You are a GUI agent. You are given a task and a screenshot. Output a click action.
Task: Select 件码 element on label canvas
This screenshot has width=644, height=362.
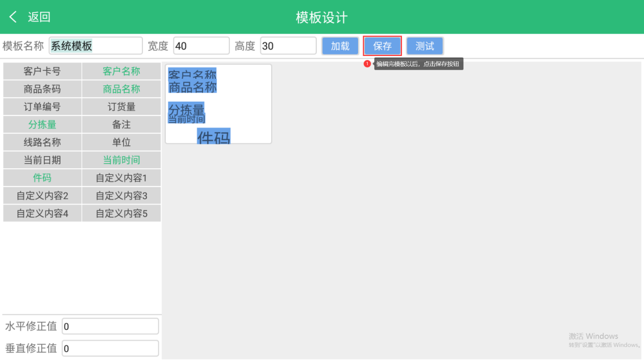214,136
